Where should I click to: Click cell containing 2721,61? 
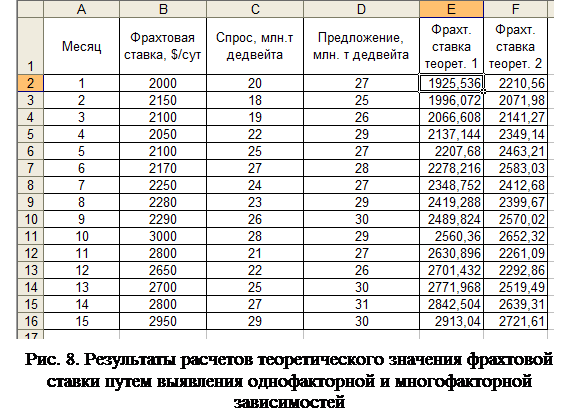(515, 321)
